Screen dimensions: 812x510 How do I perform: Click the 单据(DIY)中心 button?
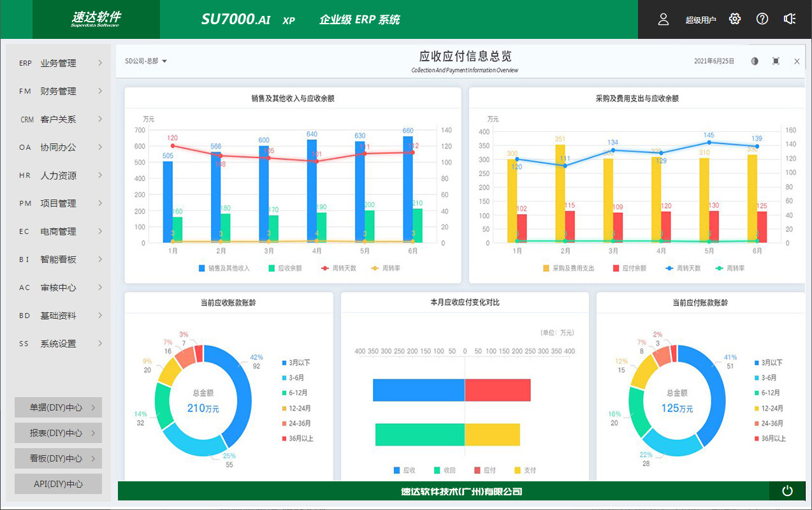coord(58,407)
